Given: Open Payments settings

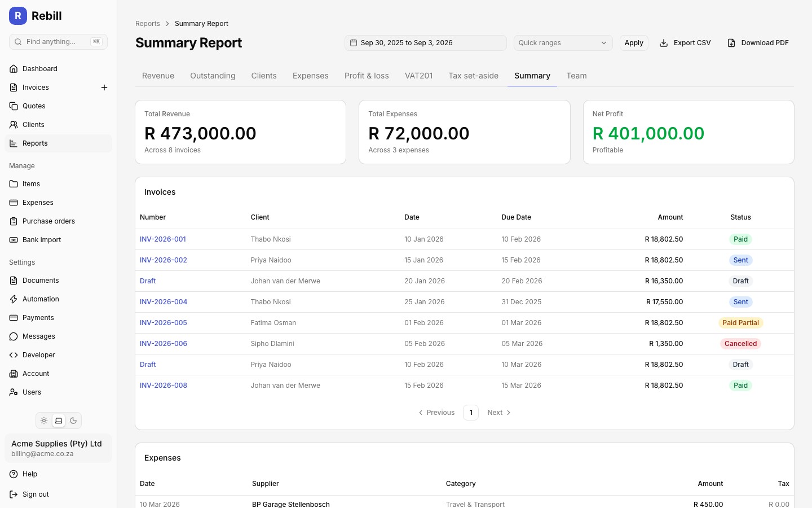Looking at the screenshot, I should (x=58, y=318).
